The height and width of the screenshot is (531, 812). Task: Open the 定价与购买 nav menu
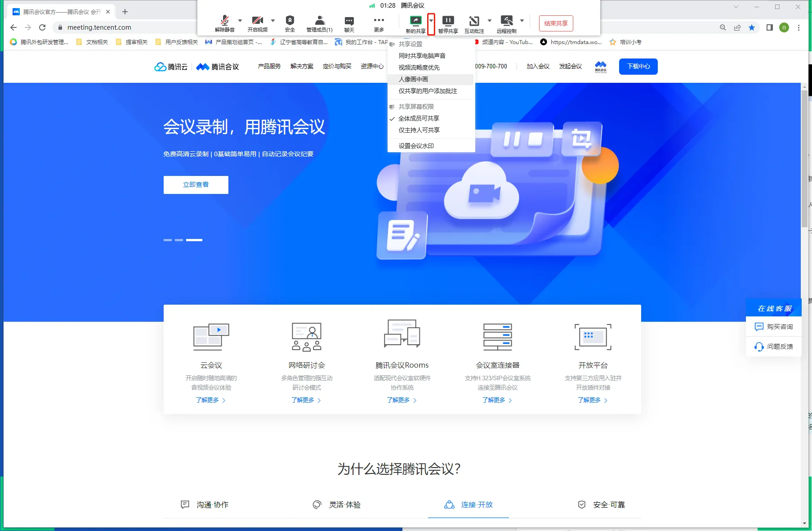point(337,67)
